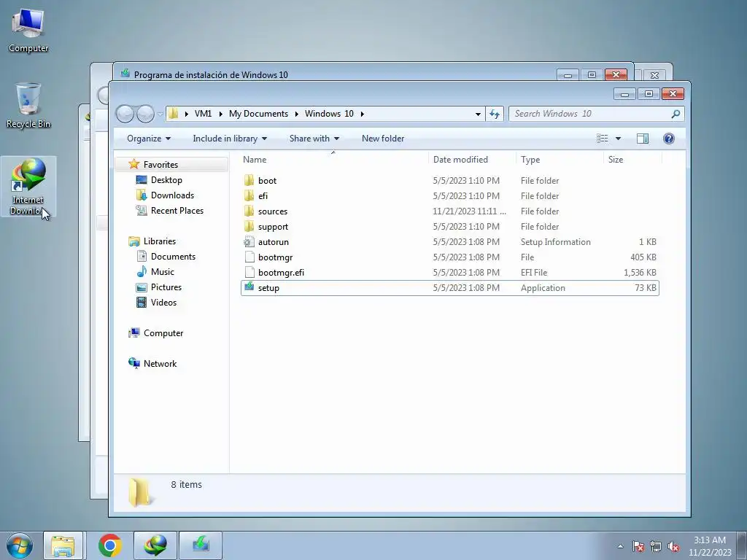Open Recent Places in Favorites
This screenshot has width=747, height=560.
click(x=177, y=211)
